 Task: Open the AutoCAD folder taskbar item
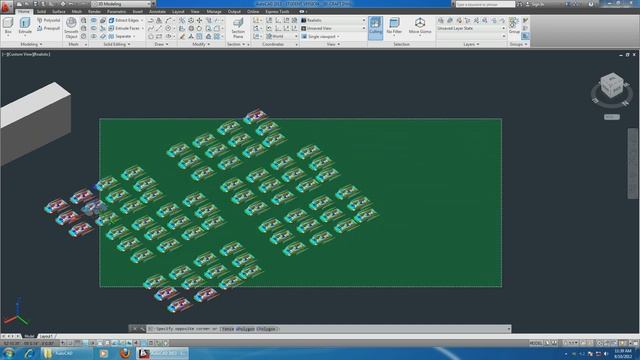67,353
